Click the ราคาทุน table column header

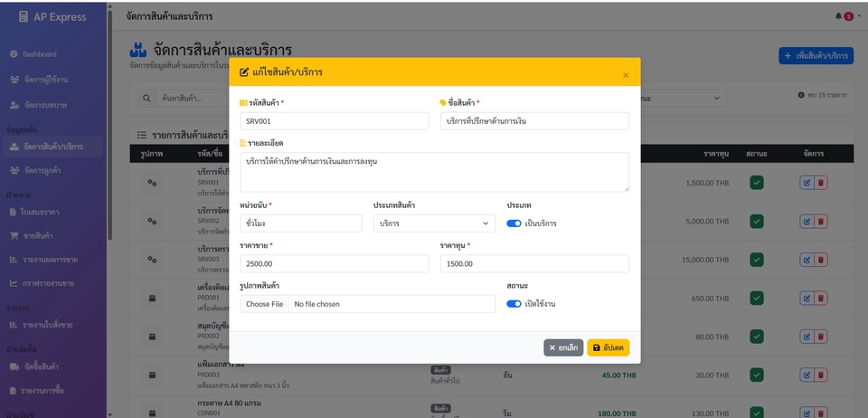(x=716, y=154)
